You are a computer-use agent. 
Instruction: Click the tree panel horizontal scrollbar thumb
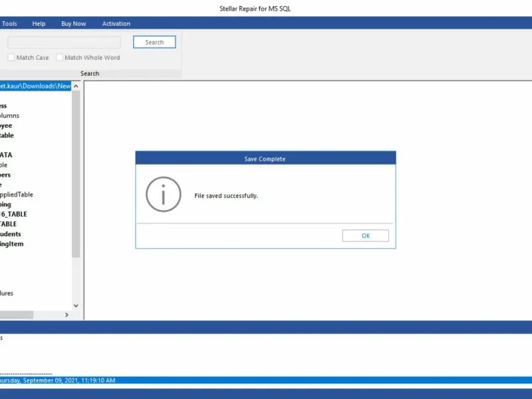click(16, 315)
